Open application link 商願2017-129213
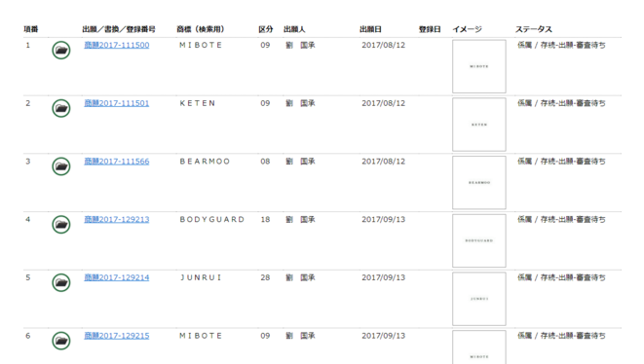 tap(117, 220)
